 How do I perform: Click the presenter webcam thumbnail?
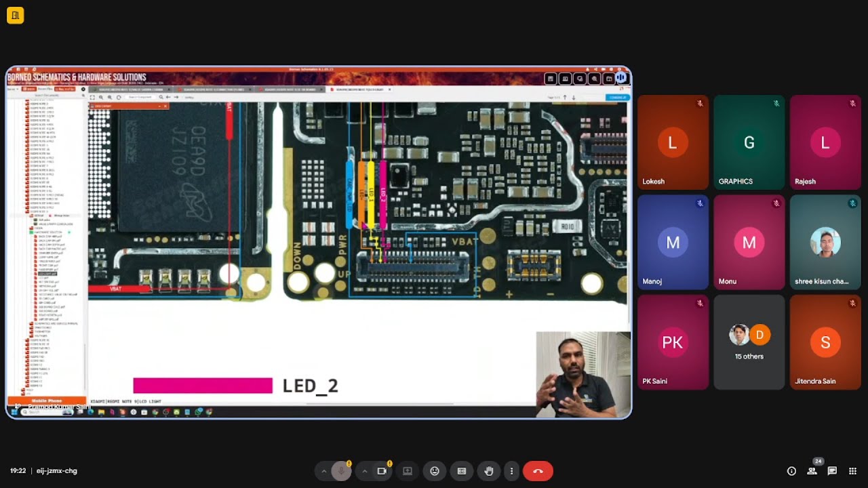pos(583,374)
